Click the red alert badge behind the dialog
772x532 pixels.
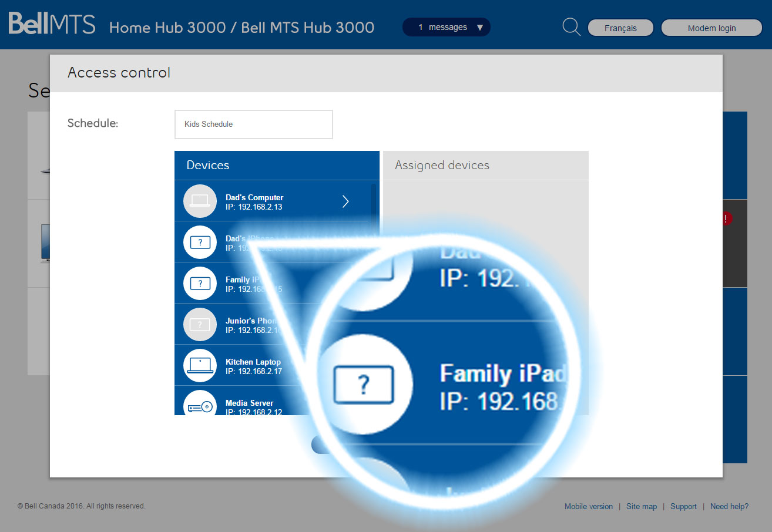(727, 218)
